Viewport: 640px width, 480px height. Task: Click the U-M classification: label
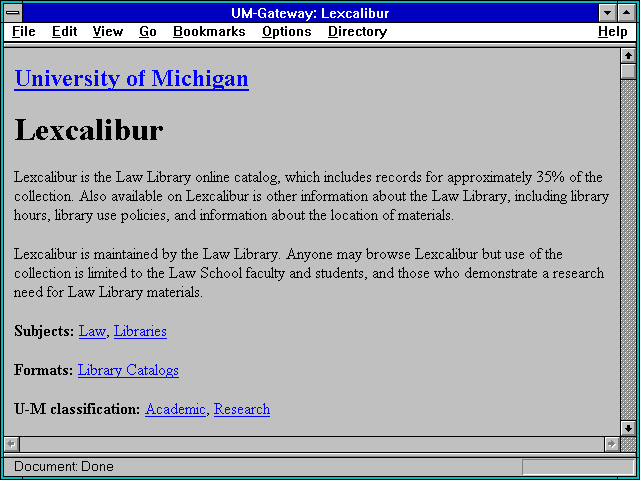click(77, 409)
